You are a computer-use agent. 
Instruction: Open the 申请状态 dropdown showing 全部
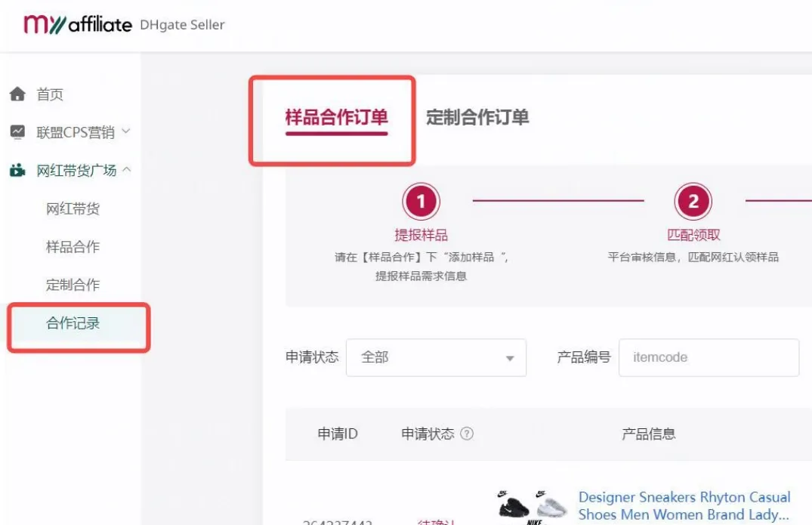click(x=436, y=357)
